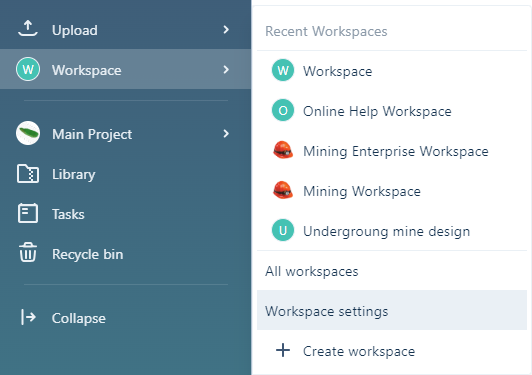Screen dimensions: 532x375
Task: Open Library via its folder icon
Action: click(x=28, y=174)
